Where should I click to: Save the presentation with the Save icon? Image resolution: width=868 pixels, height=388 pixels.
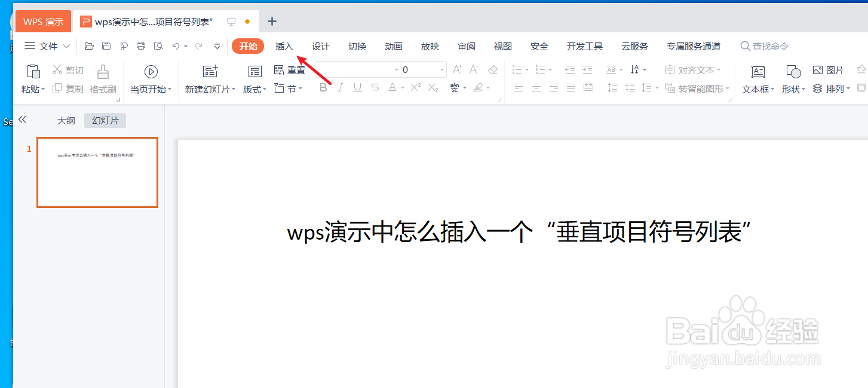pos(106,46)
